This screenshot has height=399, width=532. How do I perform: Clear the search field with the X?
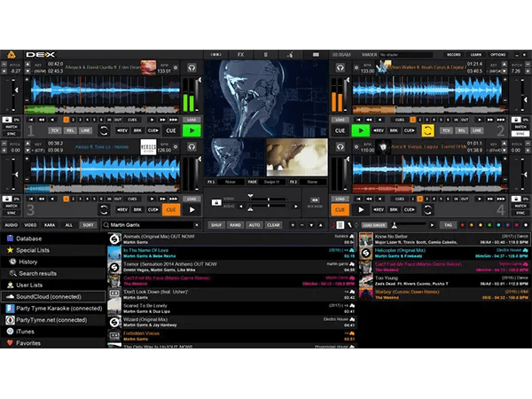[197, 225]
